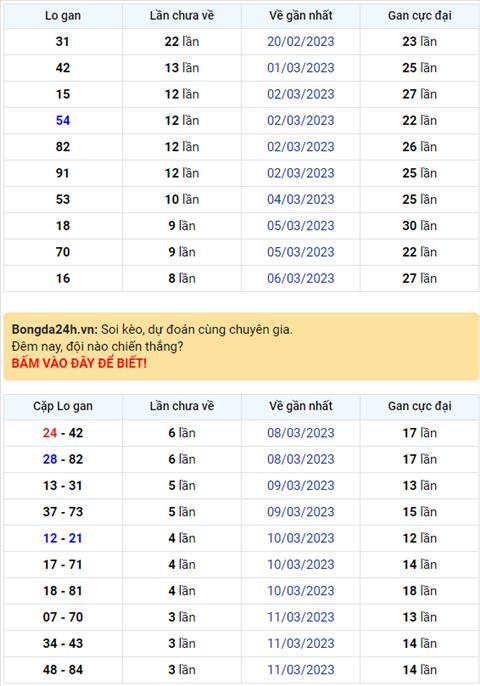Select pair 37 - 73
This screenshot has width=480, height=686.
(x=63, y=511)
